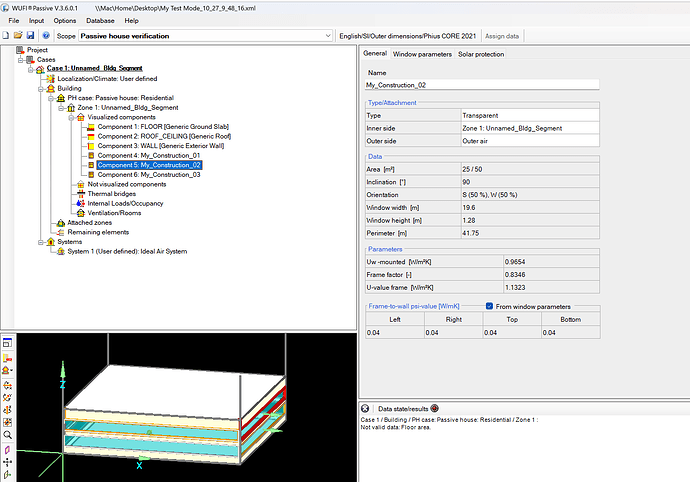Click the Type value Transparent

coord(530,115)
